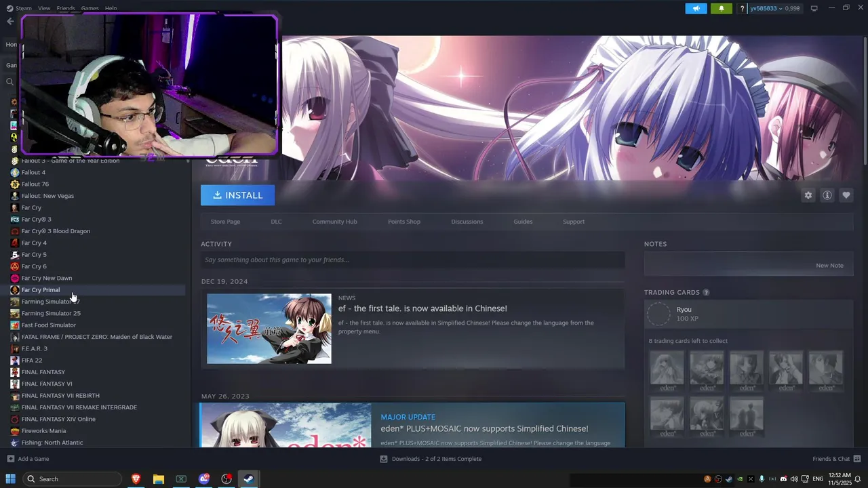
Task: Go to Store Page tab
Action: pyautogui.click(x=225, y=222)
